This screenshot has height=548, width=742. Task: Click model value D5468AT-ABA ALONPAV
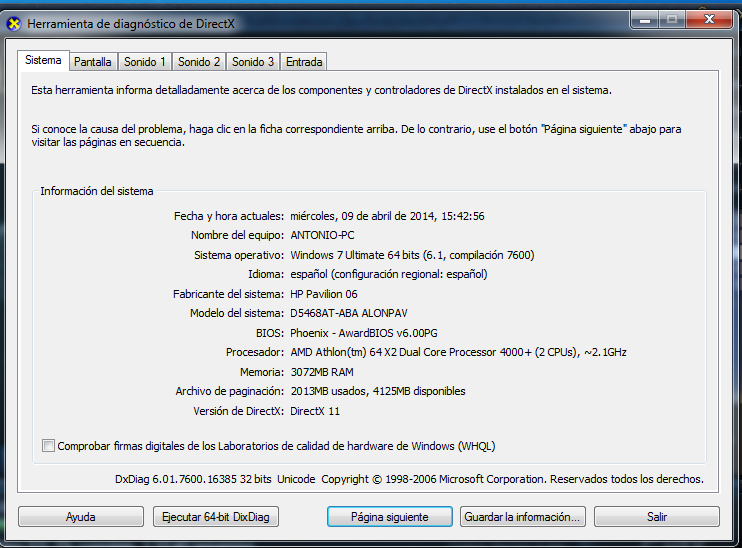(349, 313)
